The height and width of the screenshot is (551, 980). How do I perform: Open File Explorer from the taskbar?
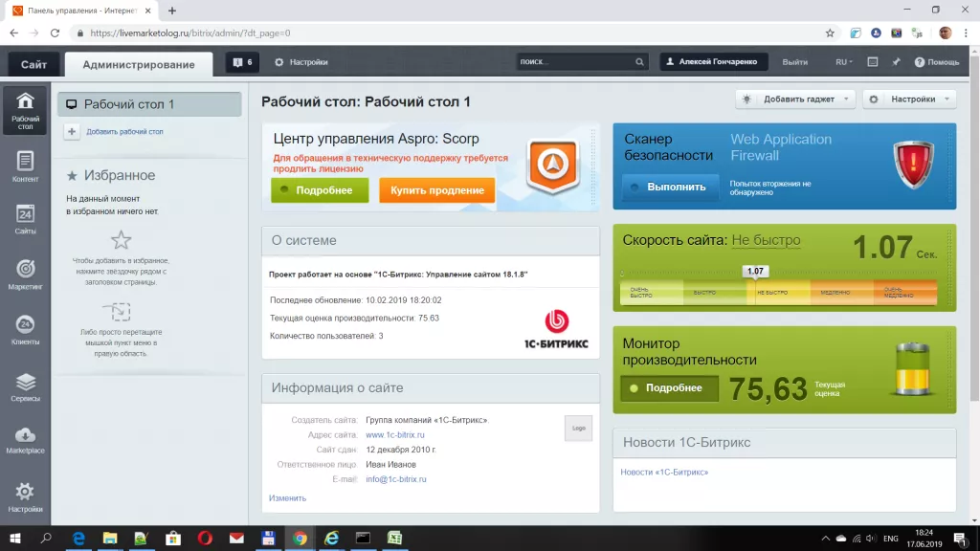pyautogui.click(x=110, y=538)
